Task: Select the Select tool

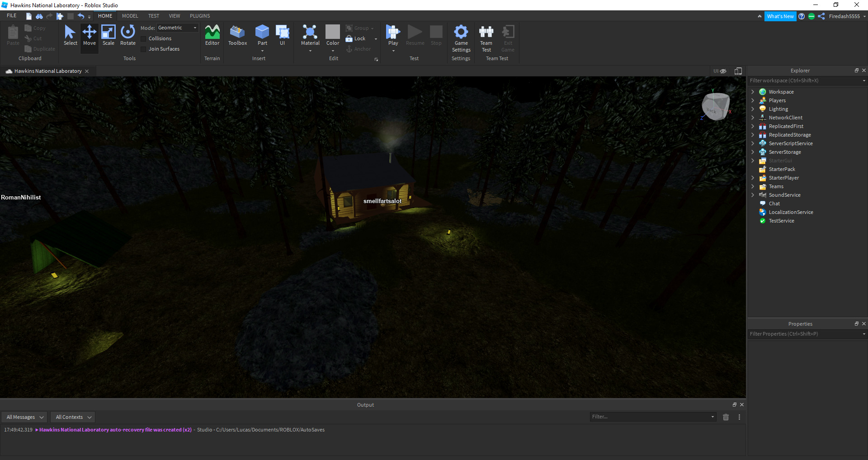Action: click(70, 35)
